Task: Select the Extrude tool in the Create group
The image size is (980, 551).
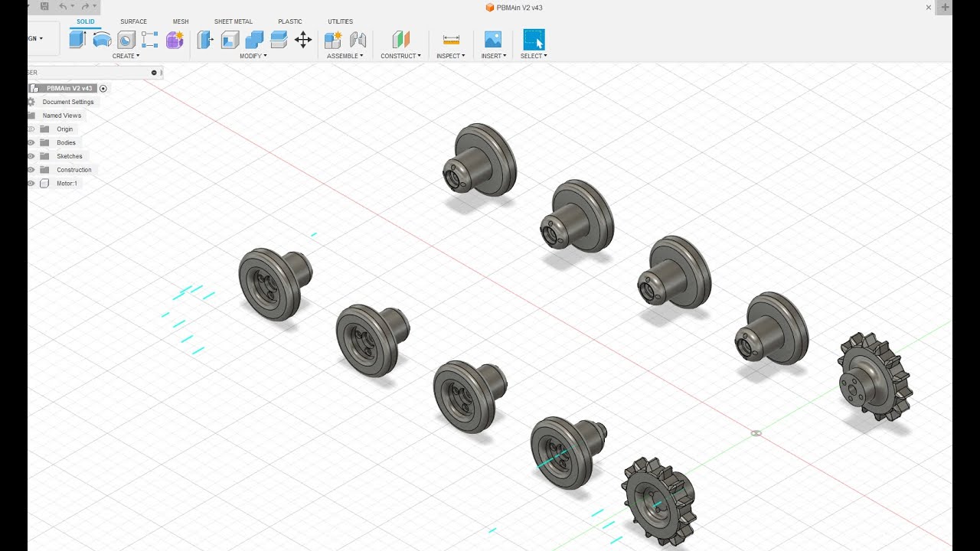Action: point(77,40)
